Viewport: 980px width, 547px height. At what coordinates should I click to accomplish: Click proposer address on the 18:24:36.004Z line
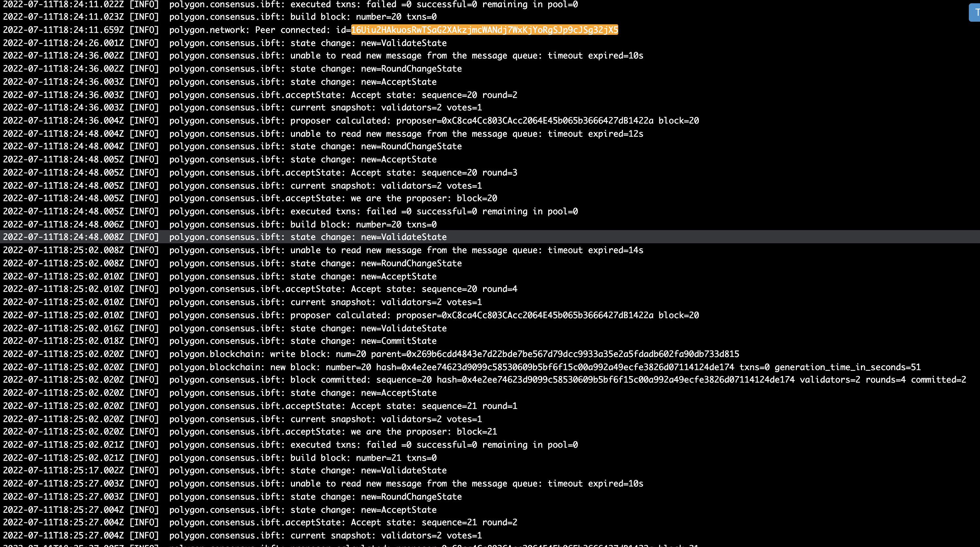(548, 121)
